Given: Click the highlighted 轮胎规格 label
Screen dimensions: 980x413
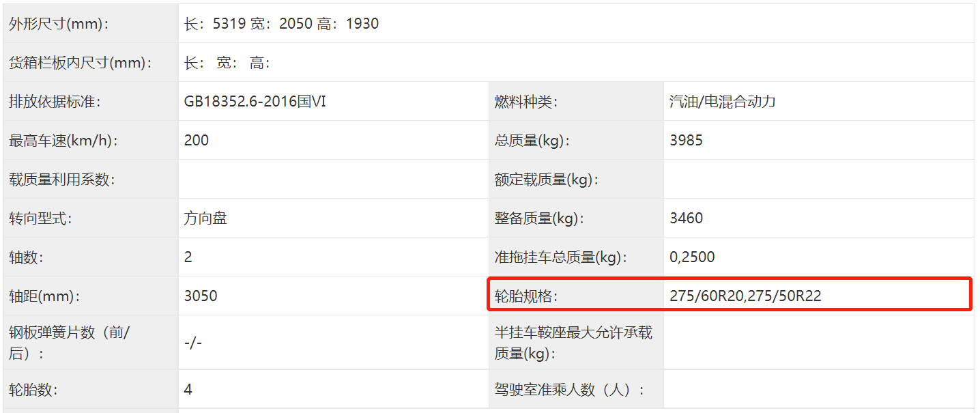Looking at the screenshot, I should 526,296.
